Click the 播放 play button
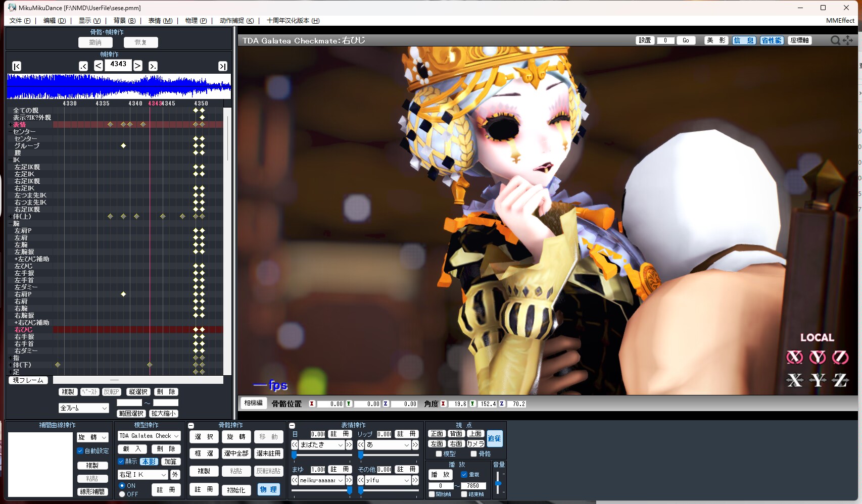862x504 pixels. [x=440, y=475]
